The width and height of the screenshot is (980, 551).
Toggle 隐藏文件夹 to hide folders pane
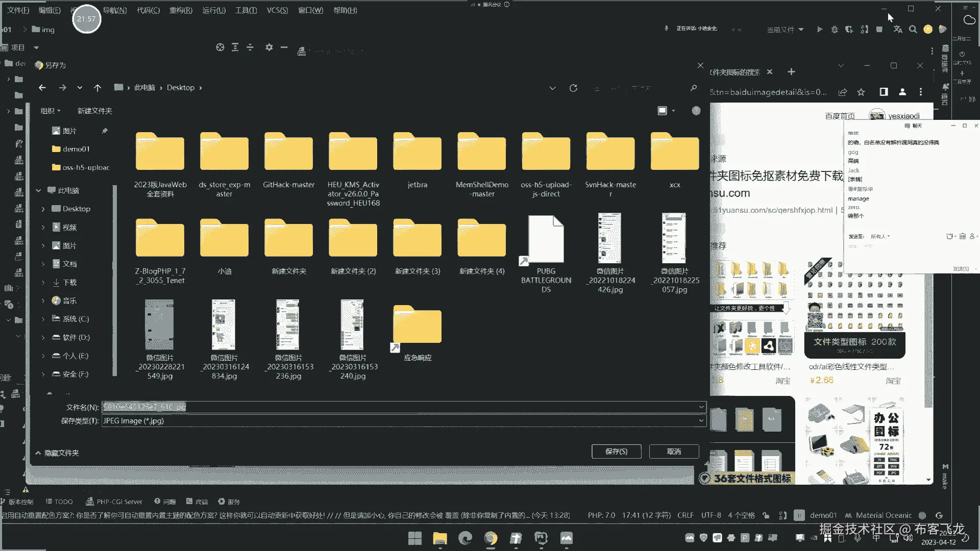click(x=57, y=453)
